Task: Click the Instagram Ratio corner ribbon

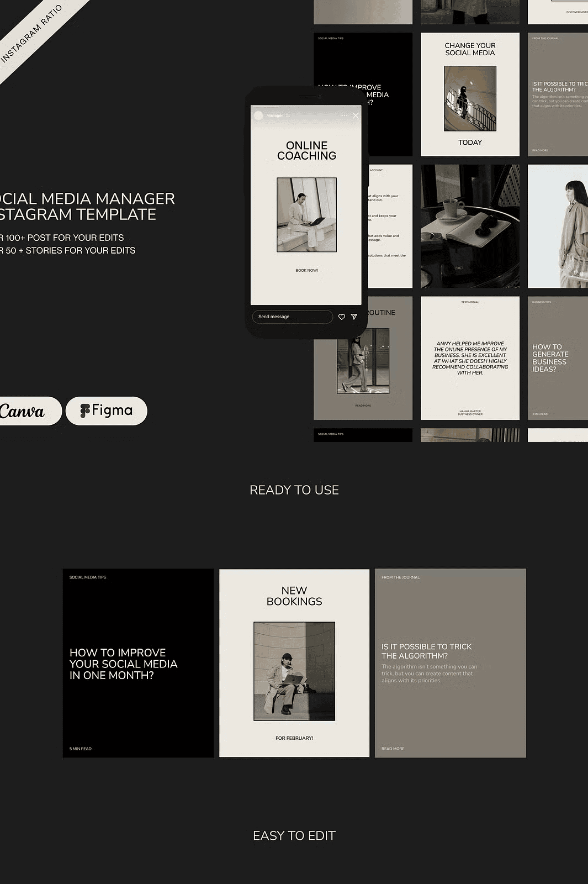Action: tap(33, 33)
